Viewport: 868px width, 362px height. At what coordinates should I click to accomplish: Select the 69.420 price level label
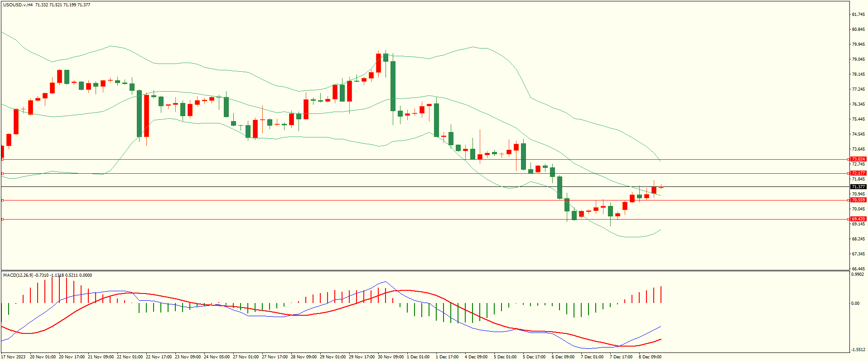(x=858, y=219)
